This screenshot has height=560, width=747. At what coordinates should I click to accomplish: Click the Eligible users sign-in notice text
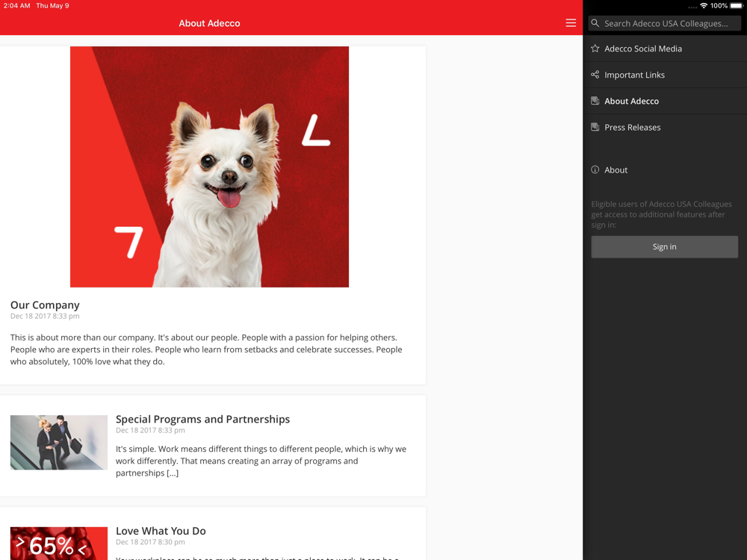coord(661,214)
